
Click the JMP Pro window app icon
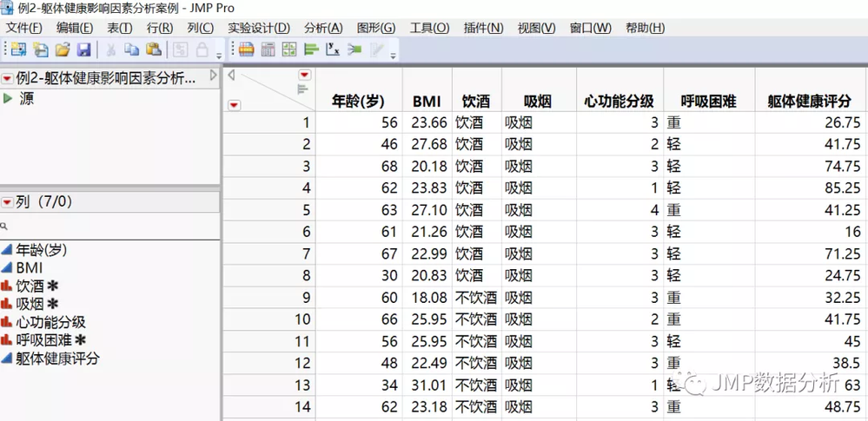point(7,8)
